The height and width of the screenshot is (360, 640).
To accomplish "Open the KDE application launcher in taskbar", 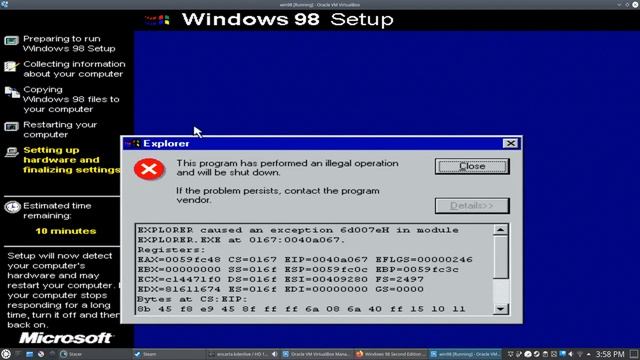I will click(x=6, y=354).
